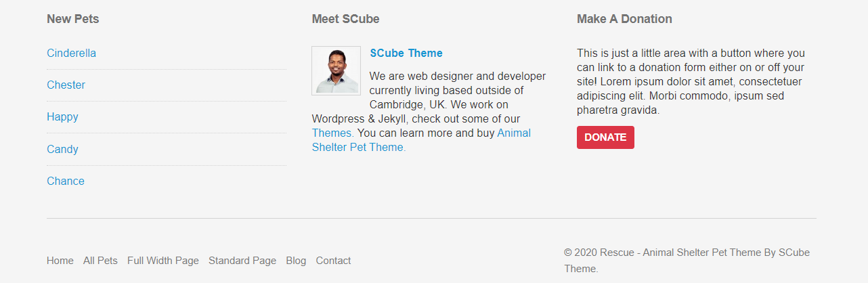The height and width of the screenshot is (283, 868).
Task: Click the Happy pet link
Action: click(x=62, y=116)
